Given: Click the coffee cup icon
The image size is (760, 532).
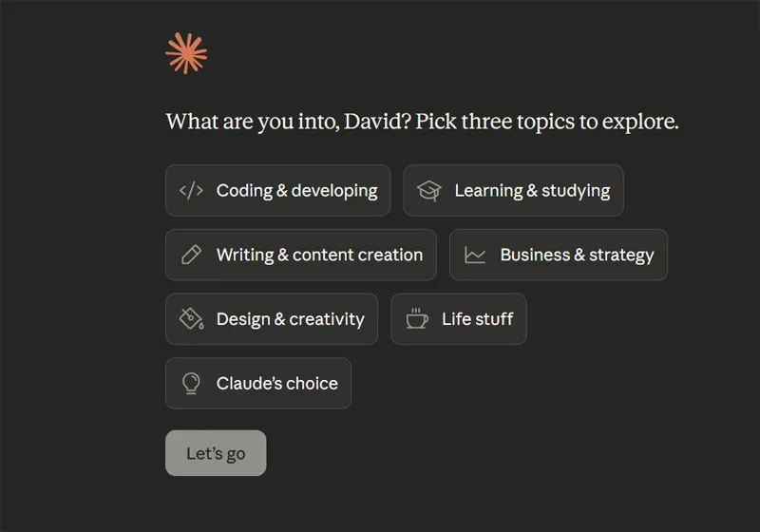Looking at the screenshot, I should click(x=416, y=318).
